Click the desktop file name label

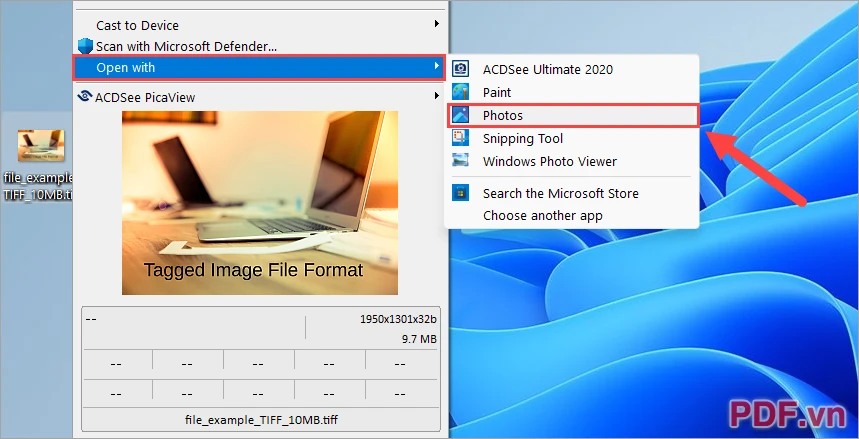pyautogui.click(x=37, y=186)
